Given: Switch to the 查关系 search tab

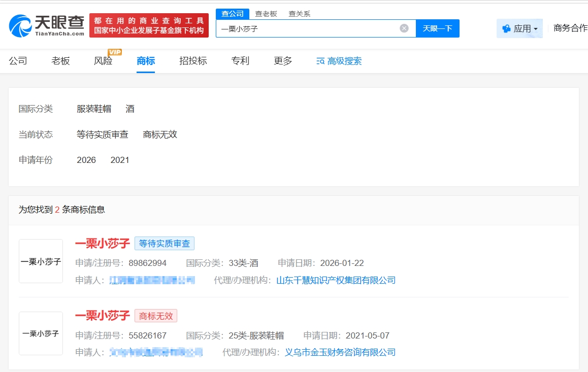Looking at the screenshot, I should pos(299,14).
